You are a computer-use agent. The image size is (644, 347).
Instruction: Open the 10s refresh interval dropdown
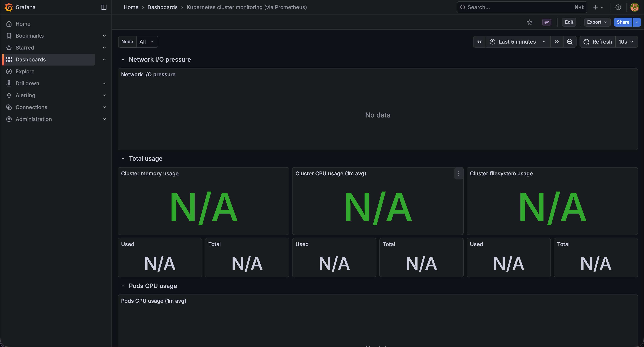626,42
